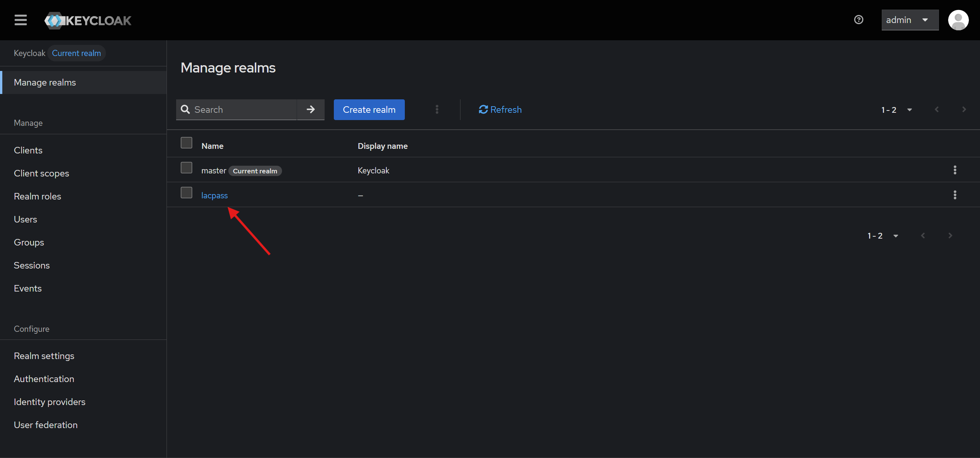Screen dimensions: 980x458
Task: Click the Display name column header
Action: point(383,146)
